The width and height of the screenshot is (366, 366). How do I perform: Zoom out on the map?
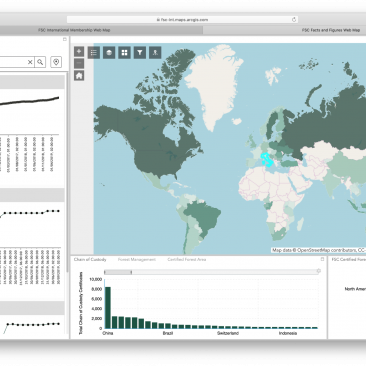pyautogui.click(x=79, y=63)
